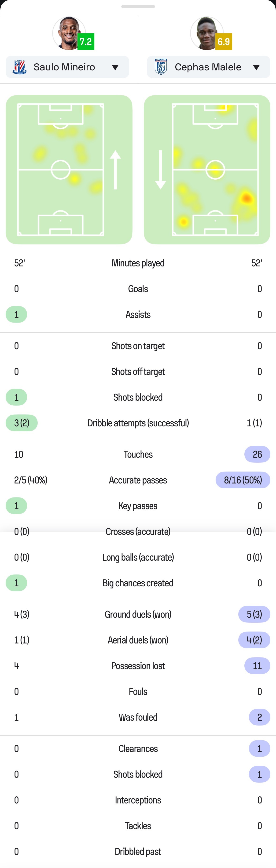Open Saulo Mineiro's heatmap
276x868 pixels.
click(69, 170)
